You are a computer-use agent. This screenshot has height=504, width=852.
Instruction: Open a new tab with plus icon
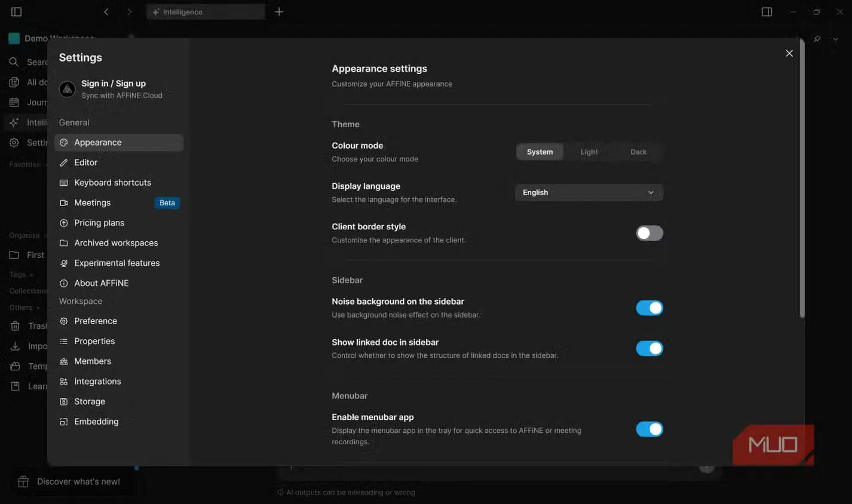click(279, 12)
